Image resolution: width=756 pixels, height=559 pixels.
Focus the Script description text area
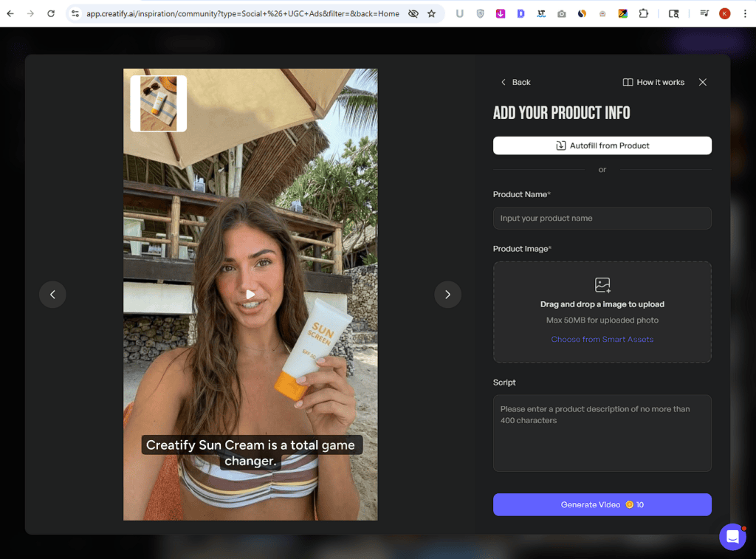tap(602, 433)
